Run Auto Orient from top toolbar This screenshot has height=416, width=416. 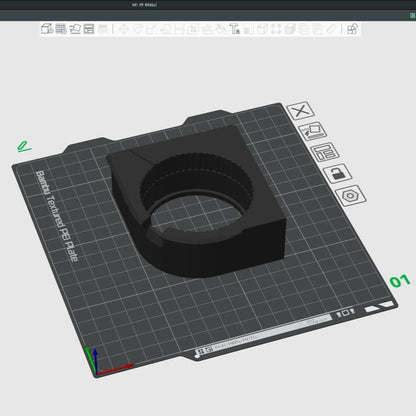click(75, 29)
